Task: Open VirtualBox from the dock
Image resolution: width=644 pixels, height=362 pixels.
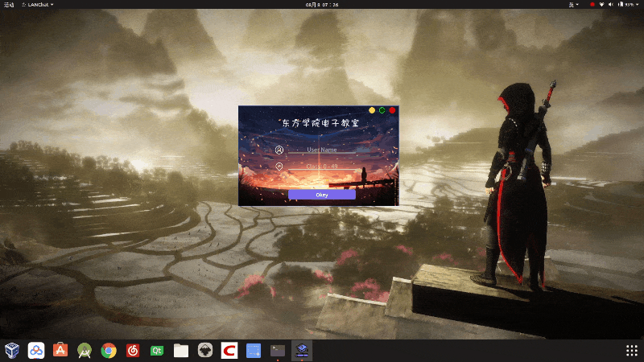Action: point(12,351)
